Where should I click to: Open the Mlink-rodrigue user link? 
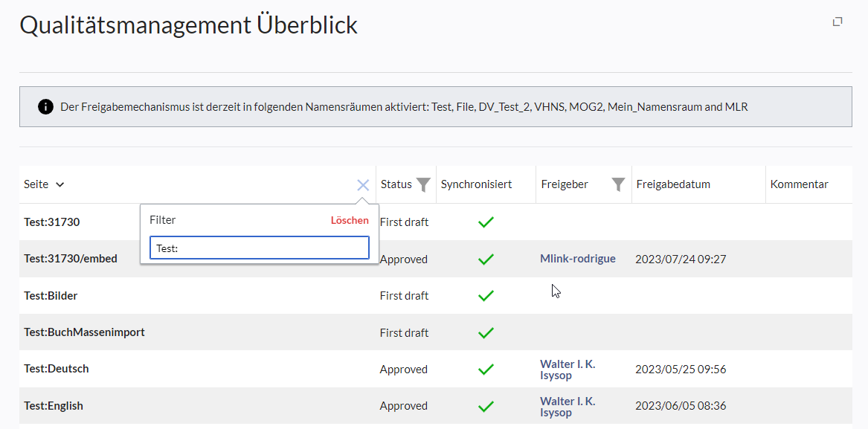[x=578, y=259]
